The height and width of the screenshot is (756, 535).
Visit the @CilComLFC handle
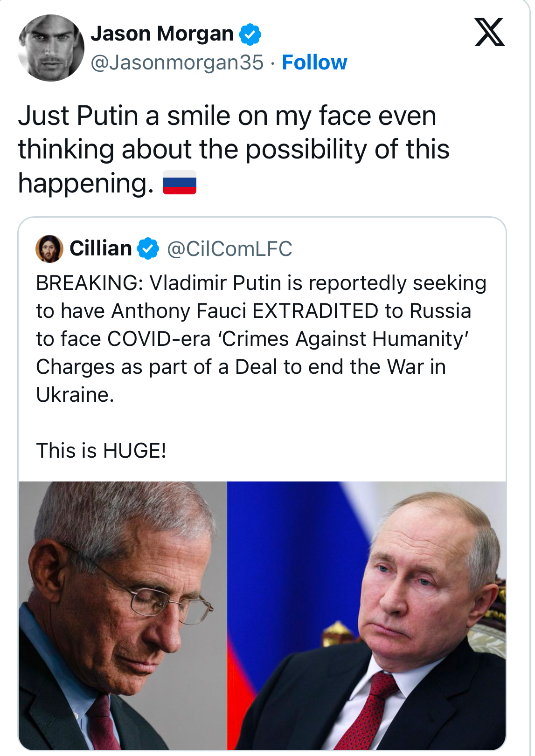[229, 249]
